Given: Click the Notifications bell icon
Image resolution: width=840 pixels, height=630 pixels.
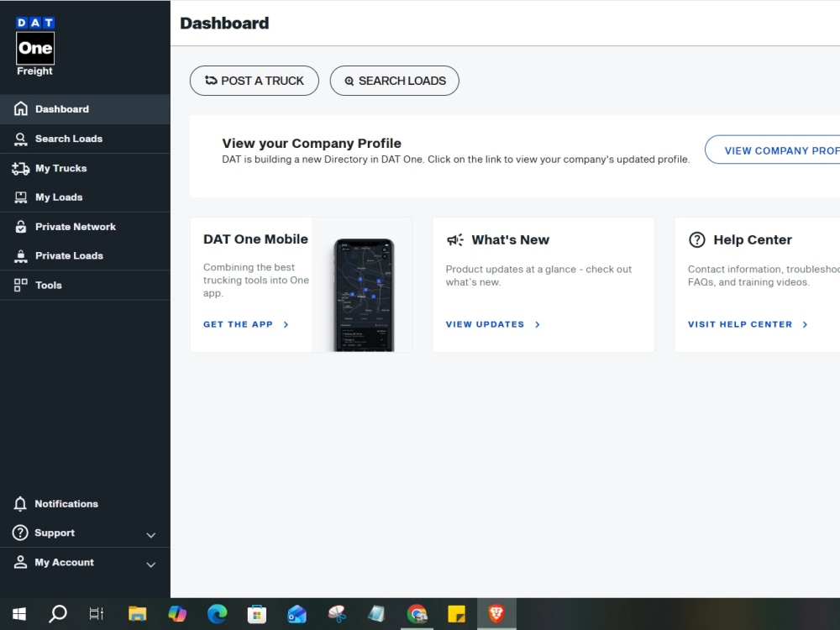Looking at the screenshot, I should pos(20,503).
